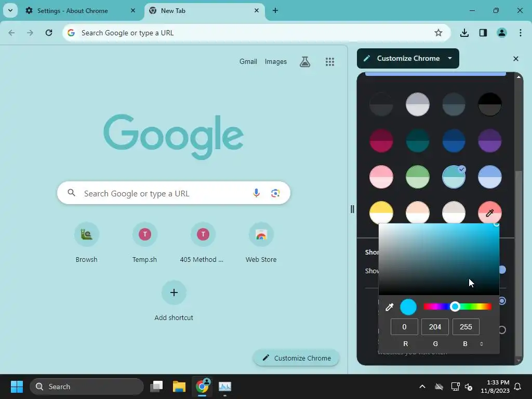Open the Gmail link
532x399 pixels.
coord(248,61)
